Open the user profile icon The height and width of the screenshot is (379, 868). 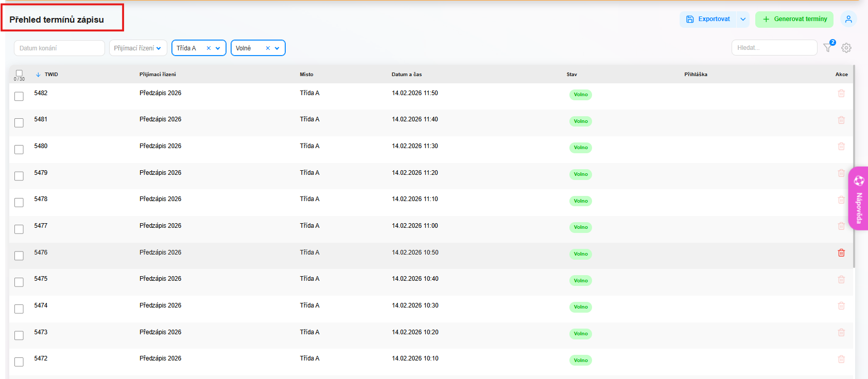pos(848,19)
